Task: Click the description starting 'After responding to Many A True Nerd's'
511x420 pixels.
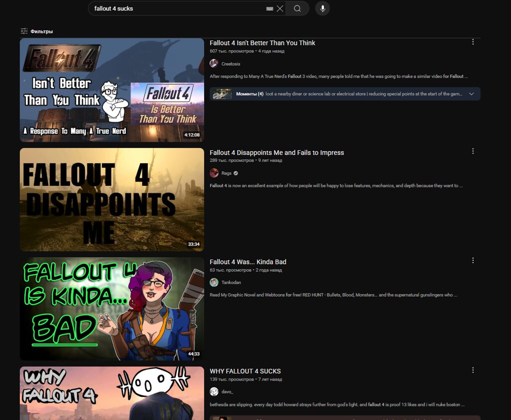Action: click(339, 76)
